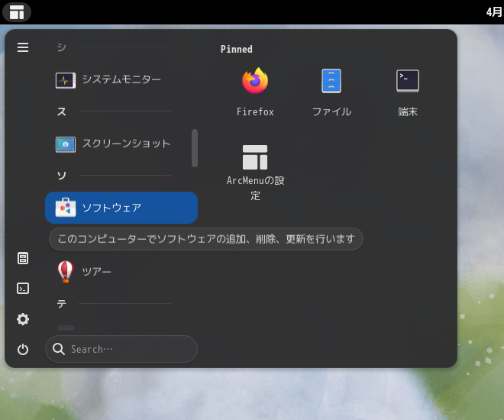Open pinned ArcMenuの設定

[x=255, y=172]
